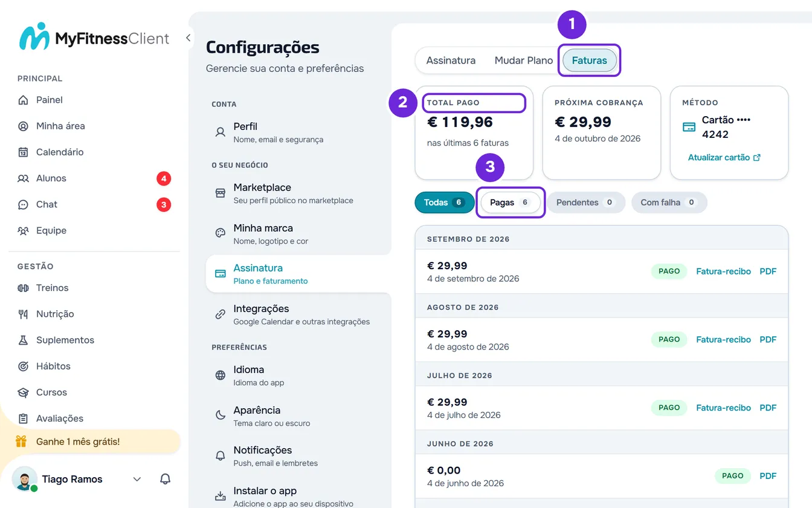Open Alunos people icon

point(23,178)
